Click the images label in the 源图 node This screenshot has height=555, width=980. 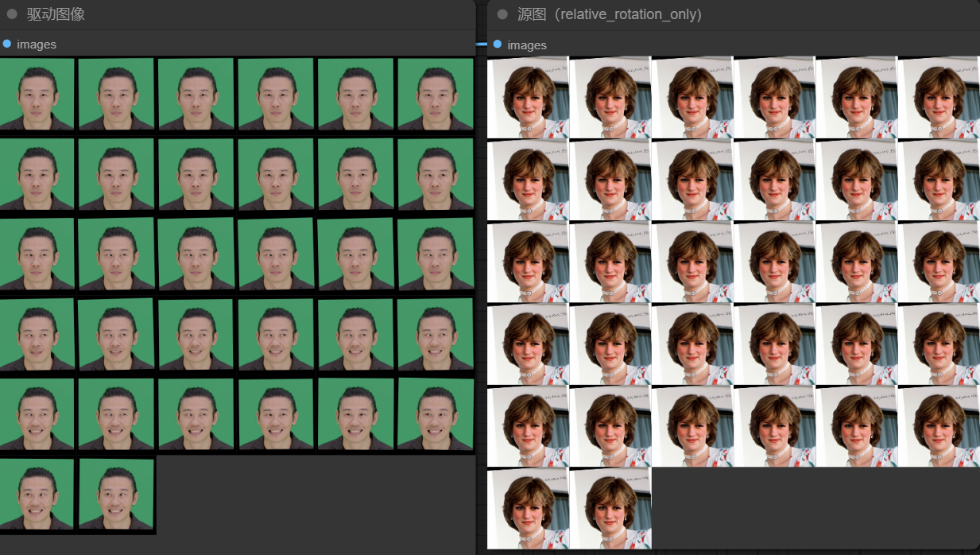[x=527, y=45]
